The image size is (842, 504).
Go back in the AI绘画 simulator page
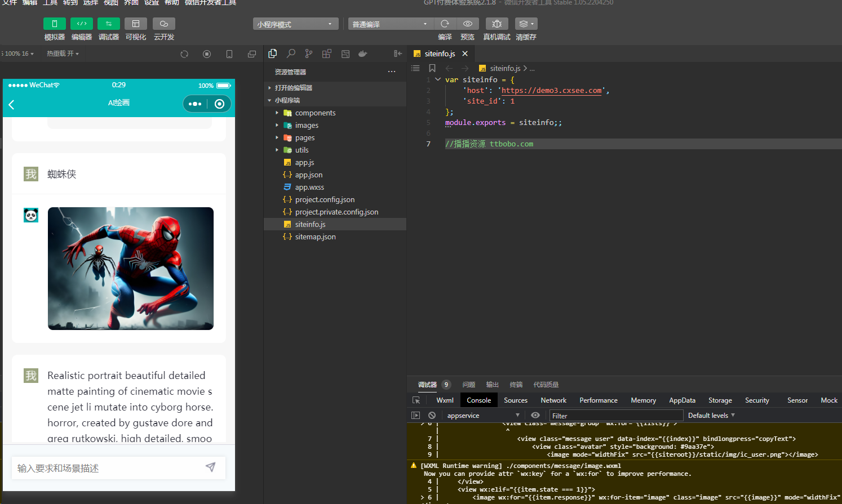(11, 104)
